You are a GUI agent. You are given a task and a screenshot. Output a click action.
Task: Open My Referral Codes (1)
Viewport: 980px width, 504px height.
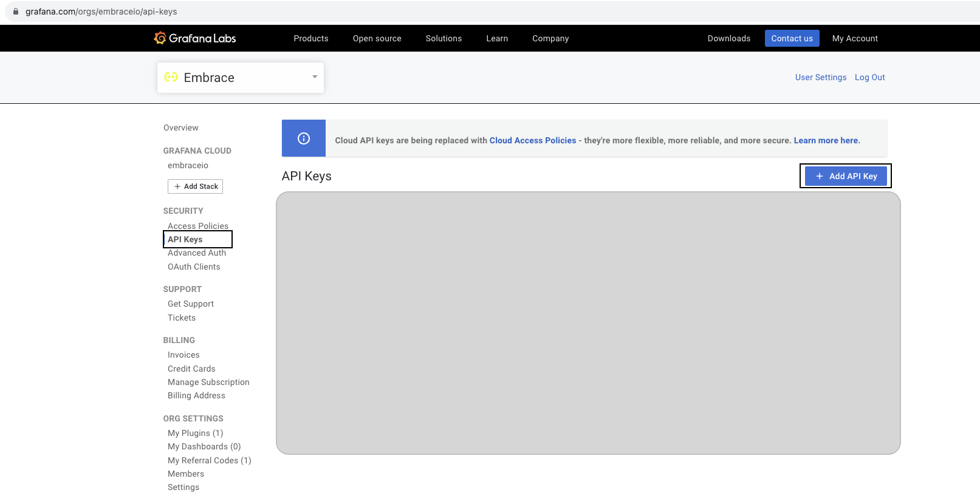(x=210, y=460)
